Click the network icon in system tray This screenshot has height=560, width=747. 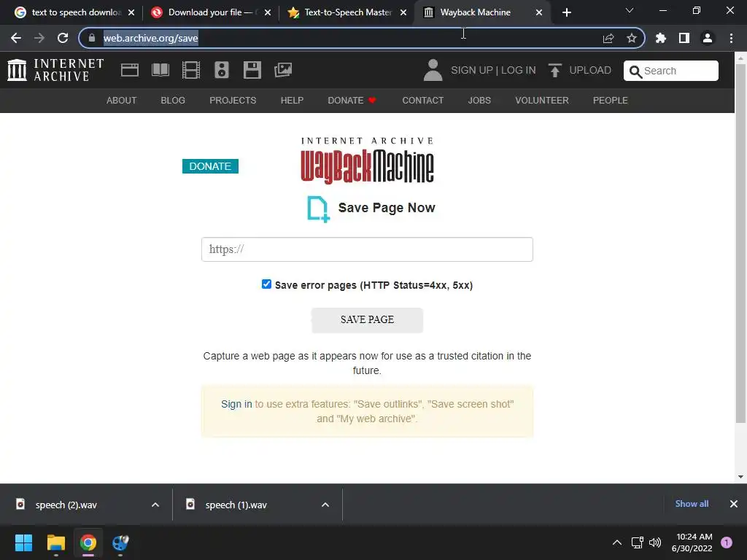[637, 542]
